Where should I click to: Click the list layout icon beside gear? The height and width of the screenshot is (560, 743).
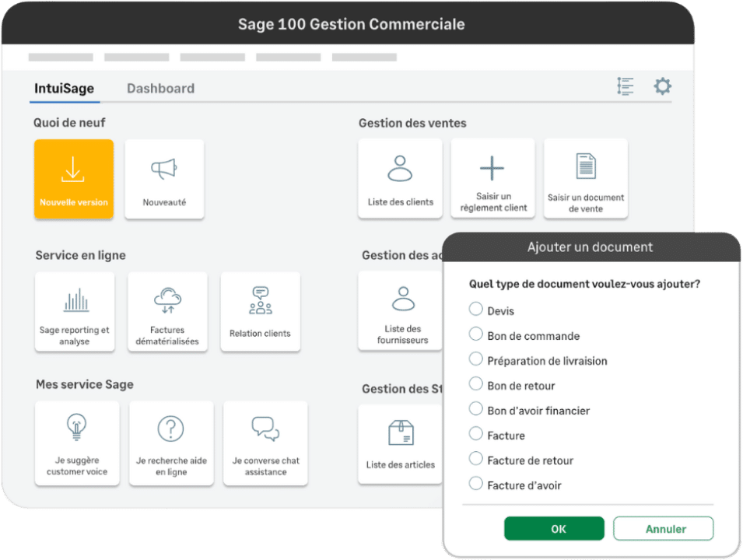626,86
